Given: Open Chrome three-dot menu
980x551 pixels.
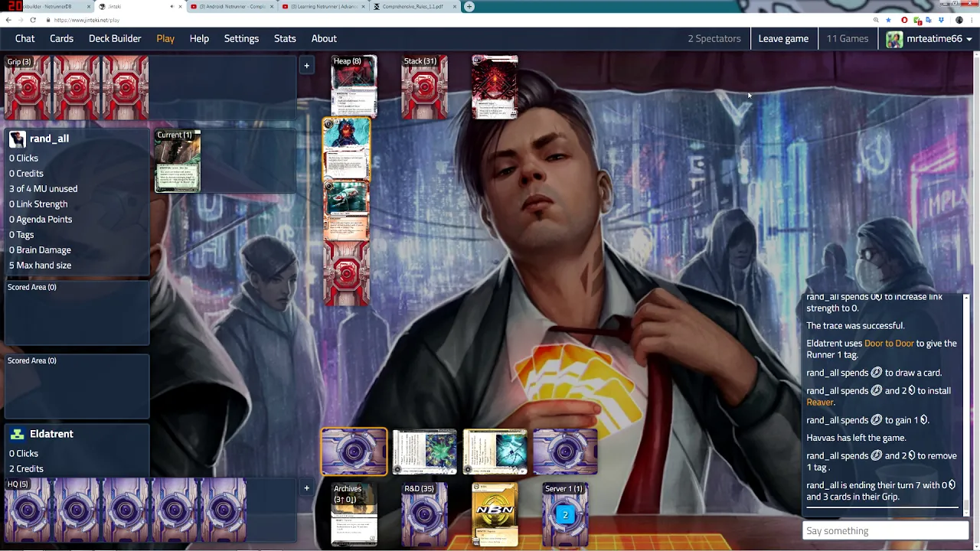Looking at the screenshot, I should click(x=972, y=20).
